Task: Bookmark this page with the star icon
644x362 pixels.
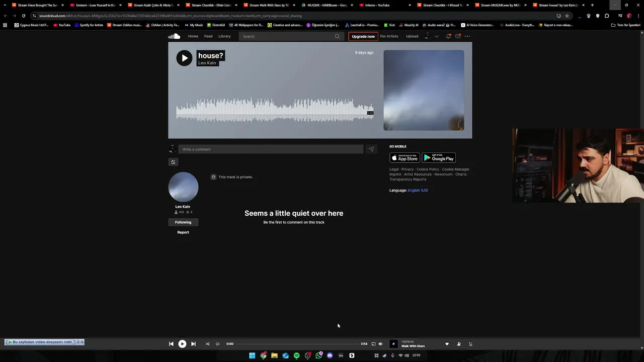Action: tap(567, 16)
